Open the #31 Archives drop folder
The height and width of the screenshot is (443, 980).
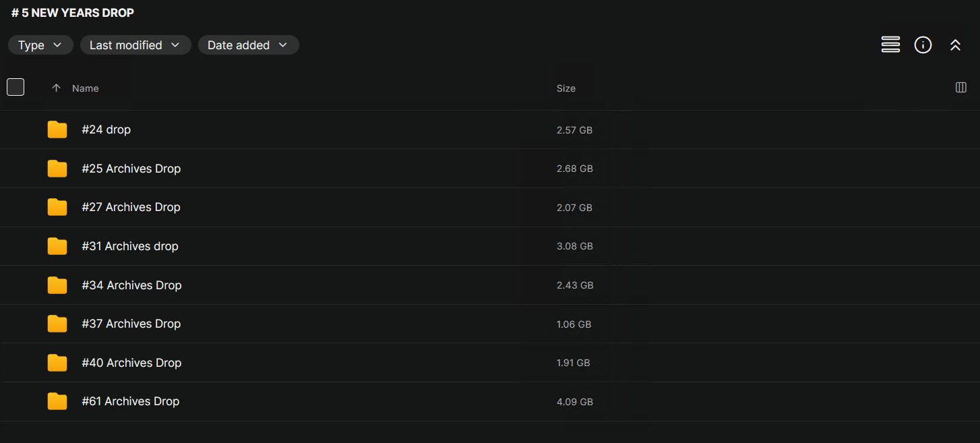tap(130, 246)
